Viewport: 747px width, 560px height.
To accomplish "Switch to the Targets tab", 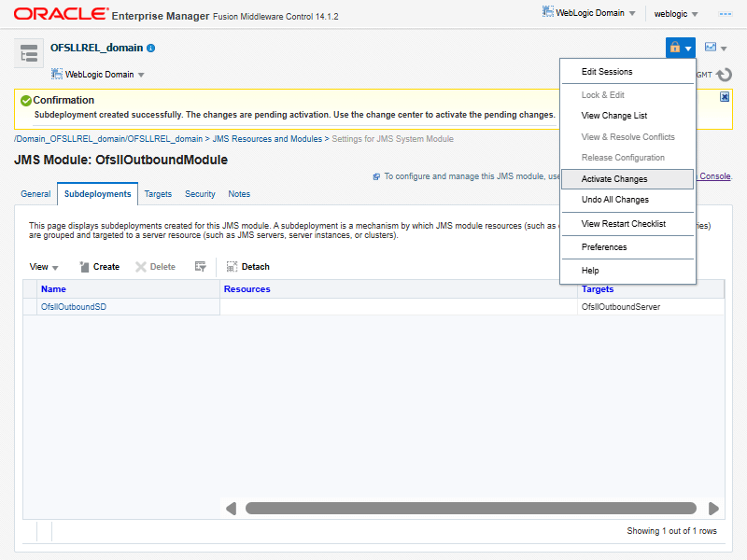I will click(158, 194).
